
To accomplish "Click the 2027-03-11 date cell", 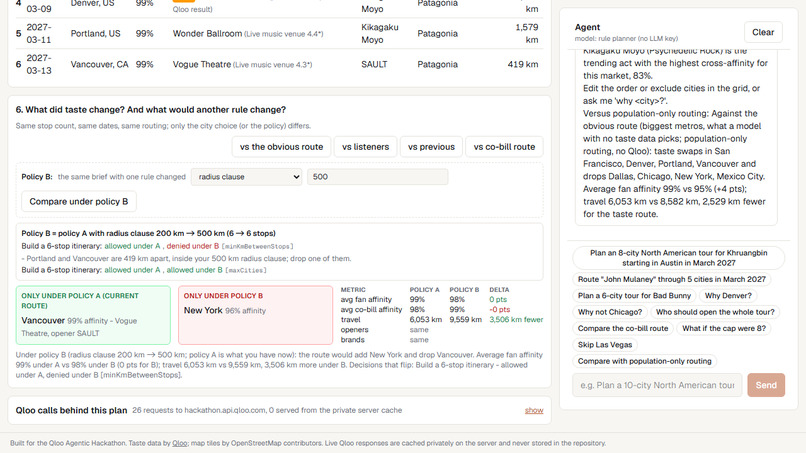I will point(39,33).
